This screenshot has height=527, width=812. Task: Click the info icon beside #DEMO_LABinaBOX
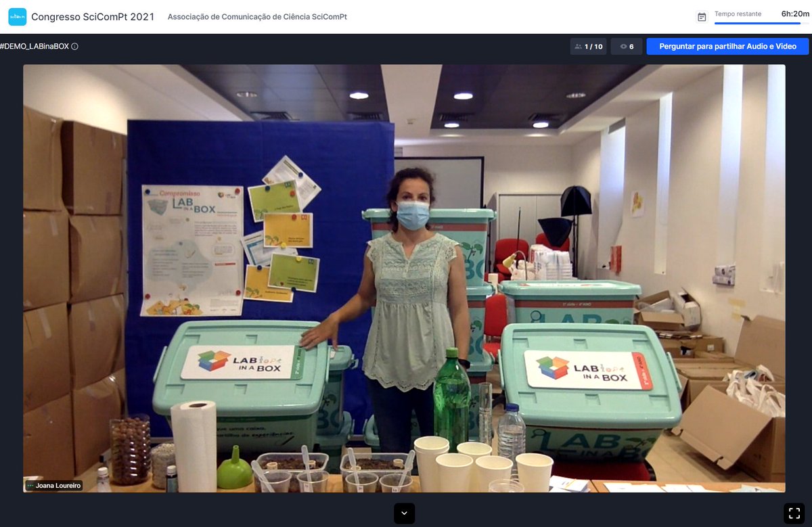74,47
